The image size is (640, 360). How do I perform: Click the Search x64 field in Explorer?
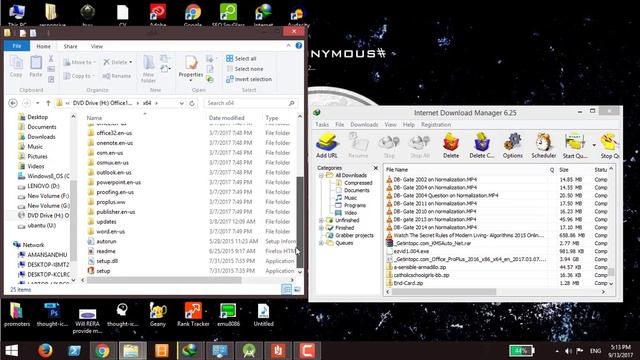(x=250, y=103)
